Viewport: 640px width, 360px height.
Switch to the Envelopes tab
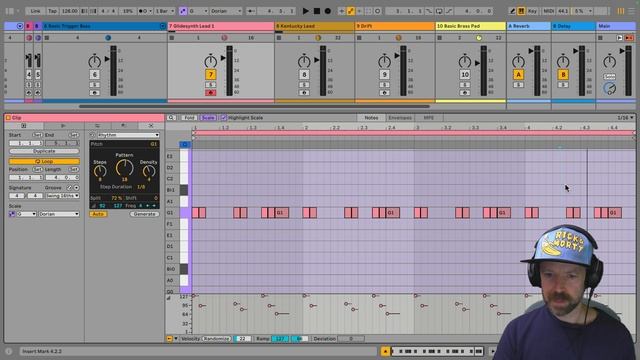click(400, 118)
